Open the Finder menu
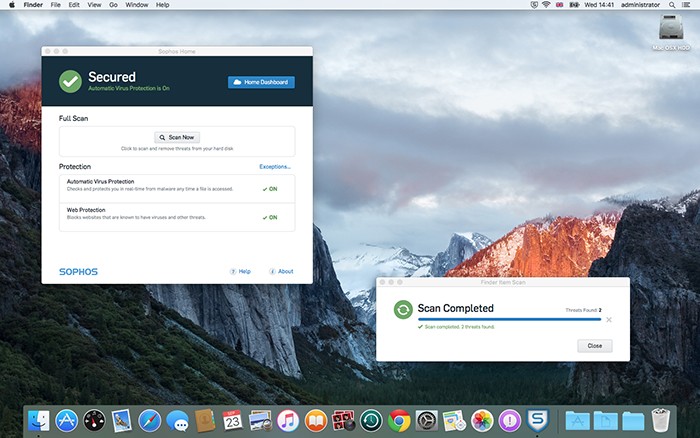 pyautogui.click(x=33, y=4)
